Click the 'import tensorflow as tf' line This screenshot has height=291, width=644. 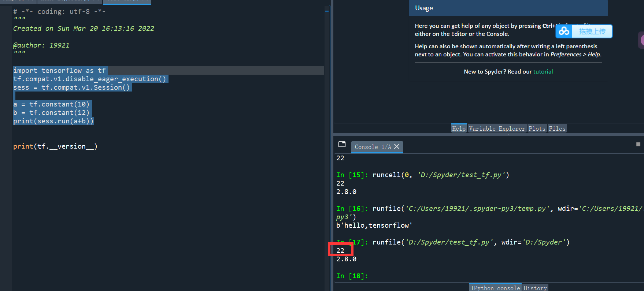(x=60, y=70)
